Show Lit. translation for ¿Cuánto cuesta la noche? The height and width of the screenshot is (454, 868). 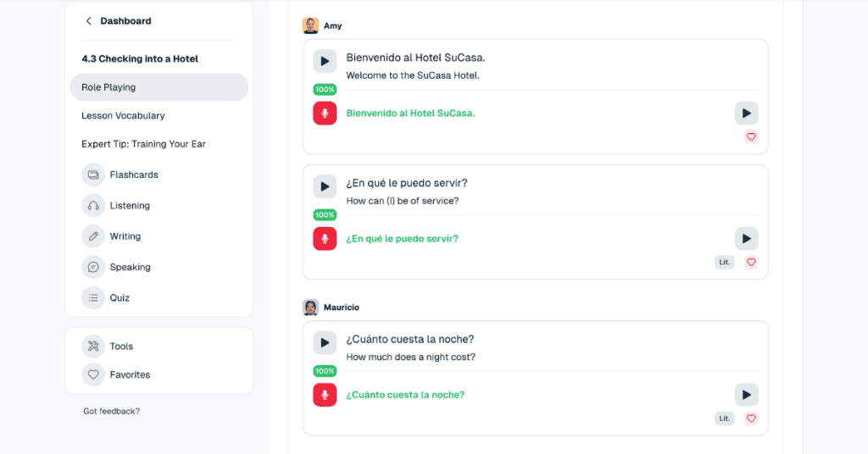click(725, 418)
